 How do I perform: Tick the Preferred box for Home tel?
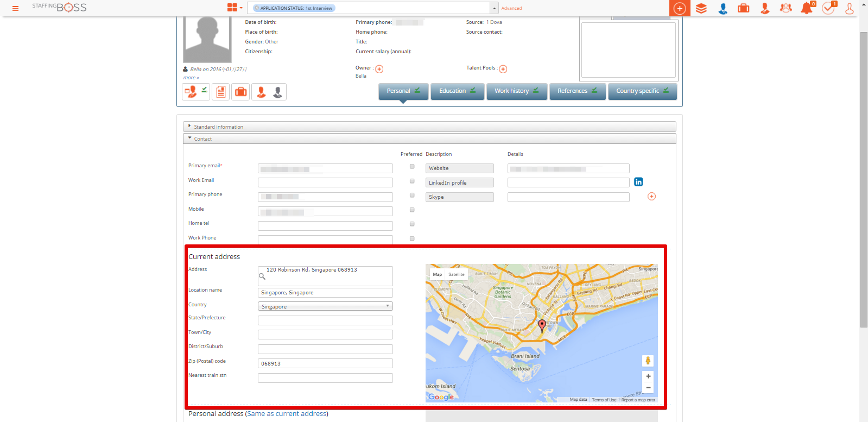point(412,224)
